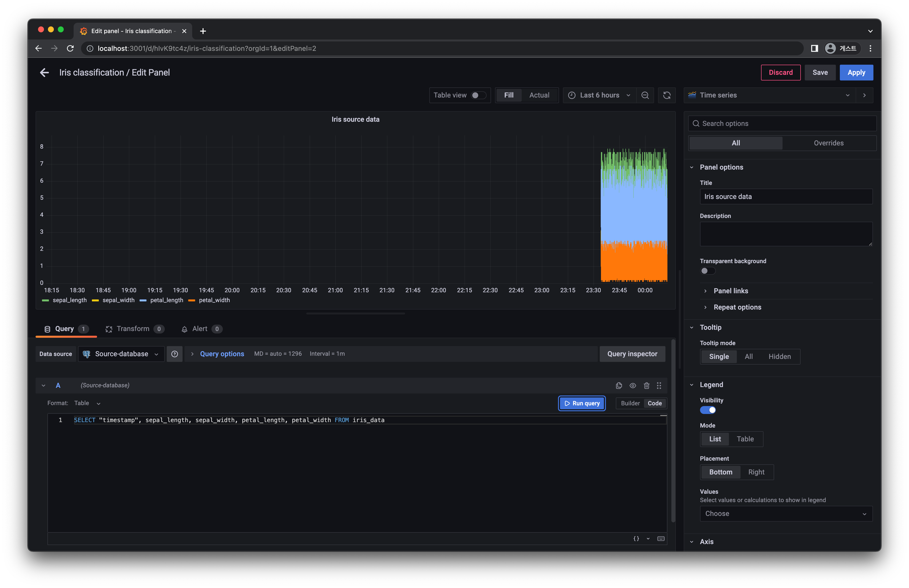
Task: Click the browser back arrow
Action: coord(39,48)
